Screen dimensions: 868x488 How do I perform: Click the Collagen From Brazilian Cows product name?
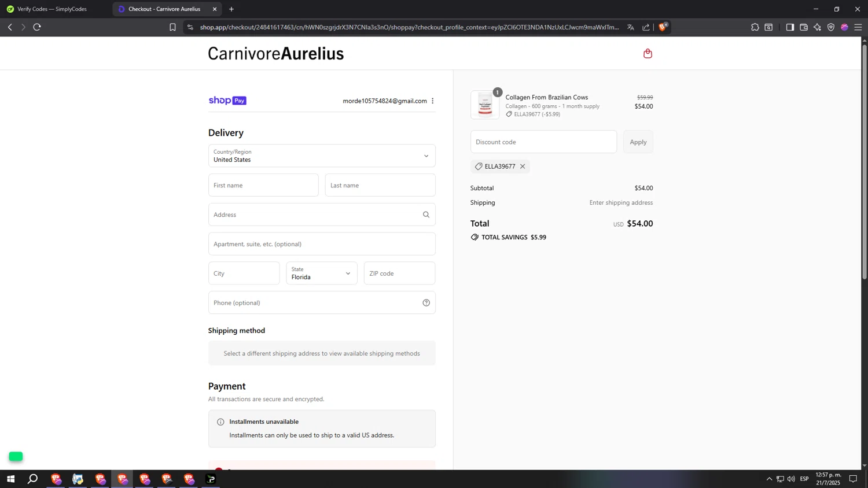[547, 97]
